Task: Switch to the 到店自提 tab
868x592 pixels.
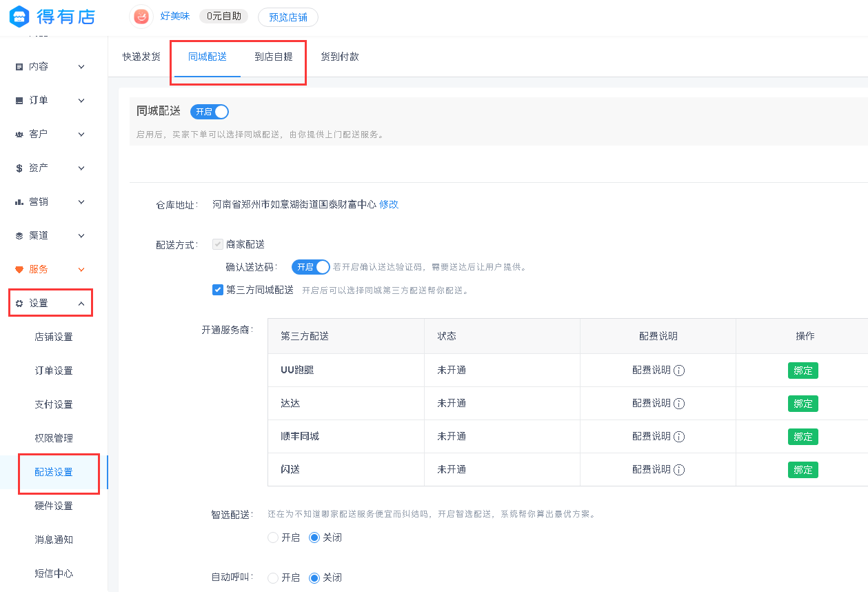Action: 274,57
